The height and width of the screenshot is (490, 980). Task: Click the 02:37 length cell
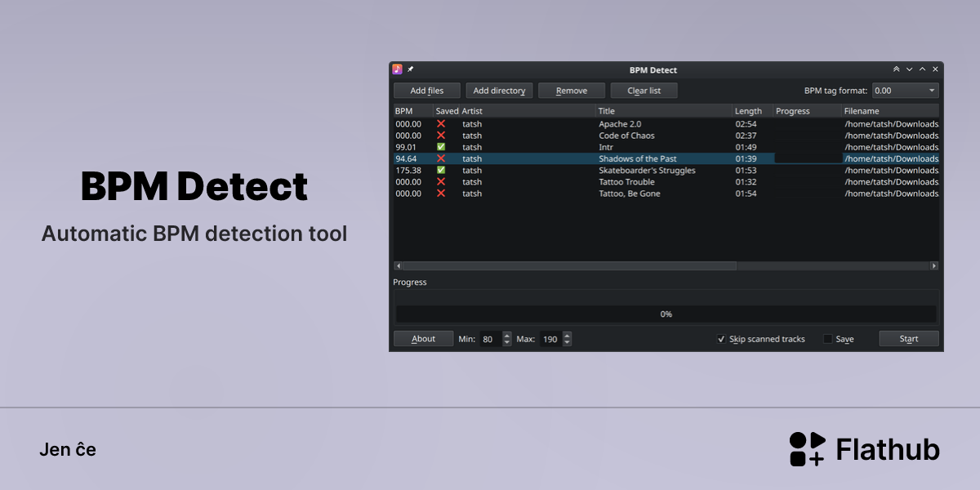(x=746, y=136)
